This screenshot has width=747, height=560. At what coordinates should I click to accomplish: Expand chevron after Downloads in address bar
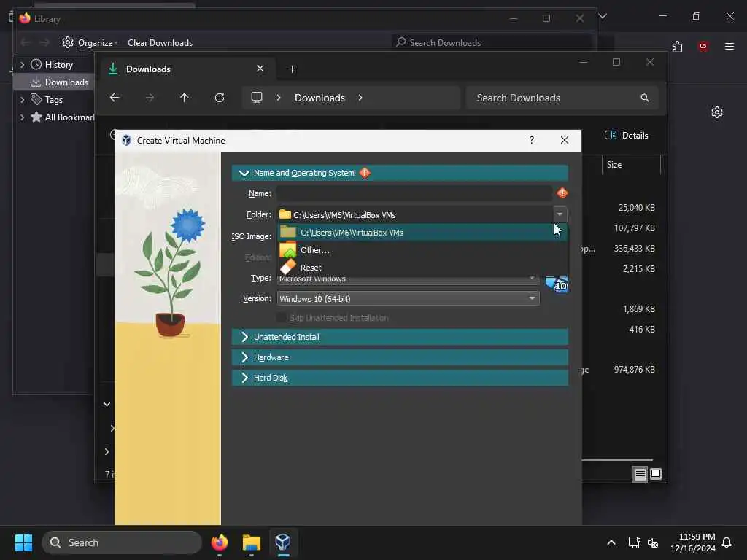(360, 98)
